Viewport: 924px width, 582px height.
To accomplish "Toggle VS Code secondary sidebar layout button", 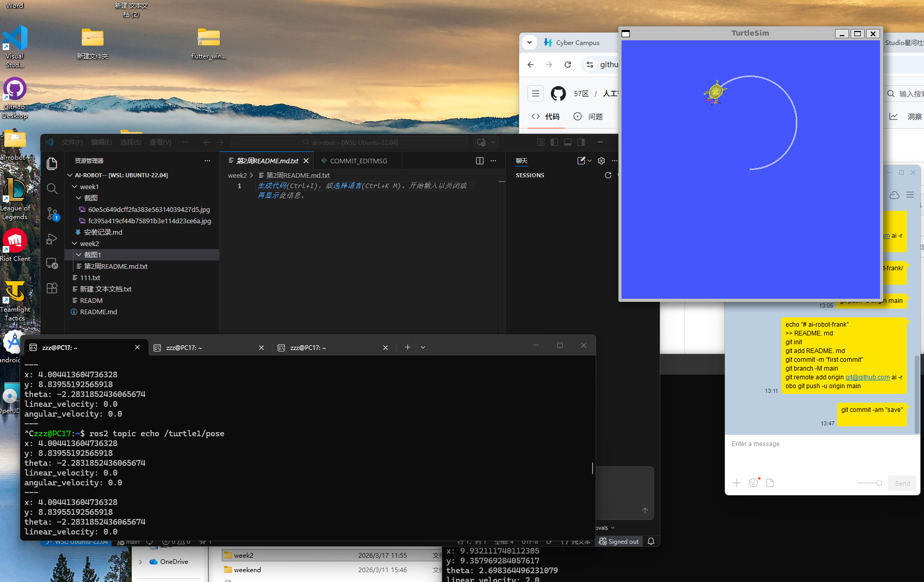I will click(581, 142).
